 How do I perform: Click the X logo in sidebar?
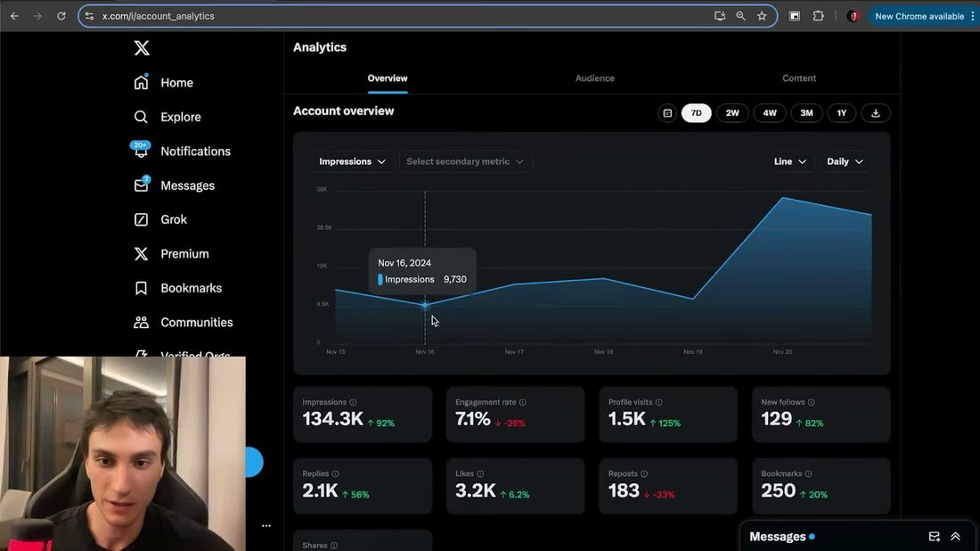(x=142, y=47)
